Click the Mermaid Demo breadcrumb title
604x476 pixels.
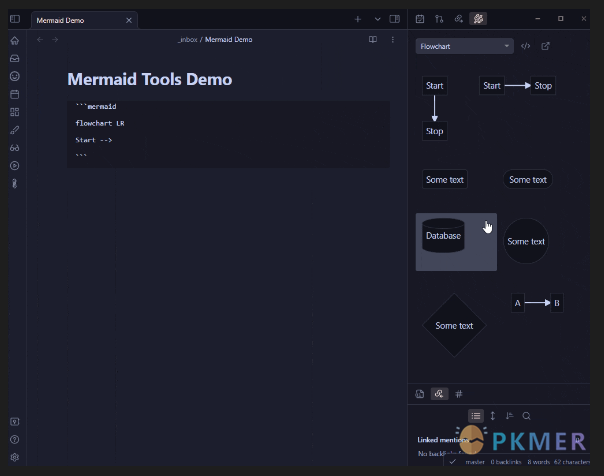228,40
